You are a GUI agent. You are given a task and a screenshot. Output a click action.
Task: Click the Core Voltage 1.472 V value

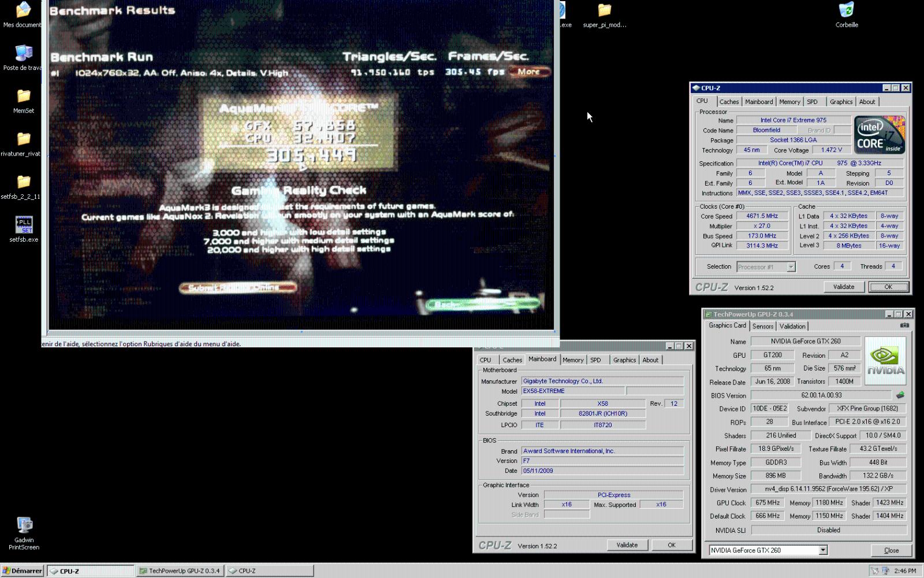pos(831,150)
